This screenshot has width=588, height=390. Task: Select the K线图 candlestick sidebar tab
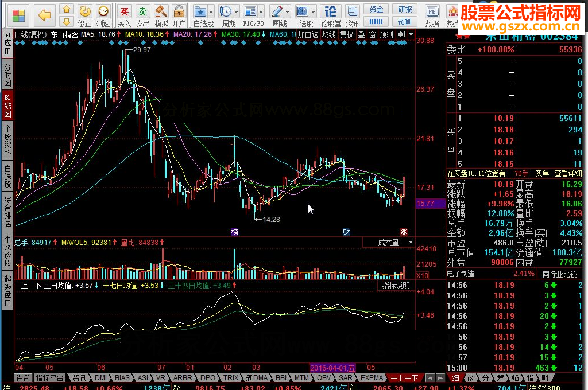pyautogui.click(x=7, y=106)
